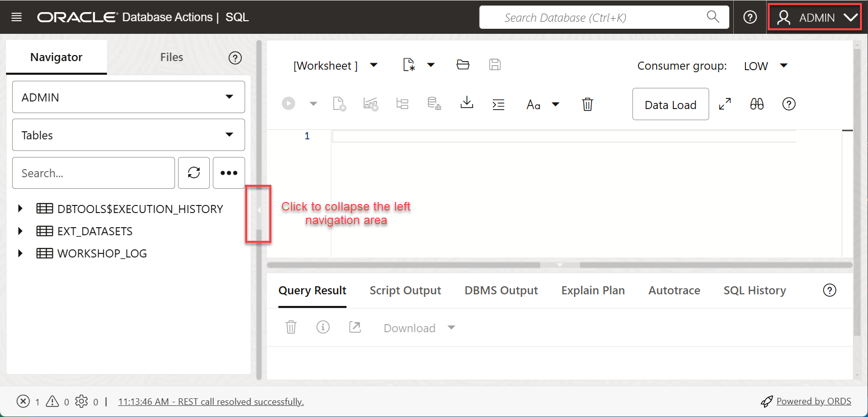This screenshot has width=868, height=417.
Task: Click the Format code icon
Action: pyautogui.click(x=498, y=105)
